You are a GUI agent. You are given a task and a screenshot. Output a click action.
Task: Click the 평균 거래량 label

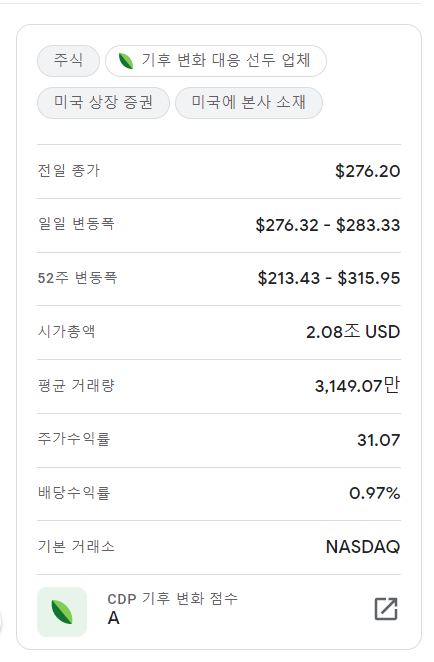click(76, 385)
